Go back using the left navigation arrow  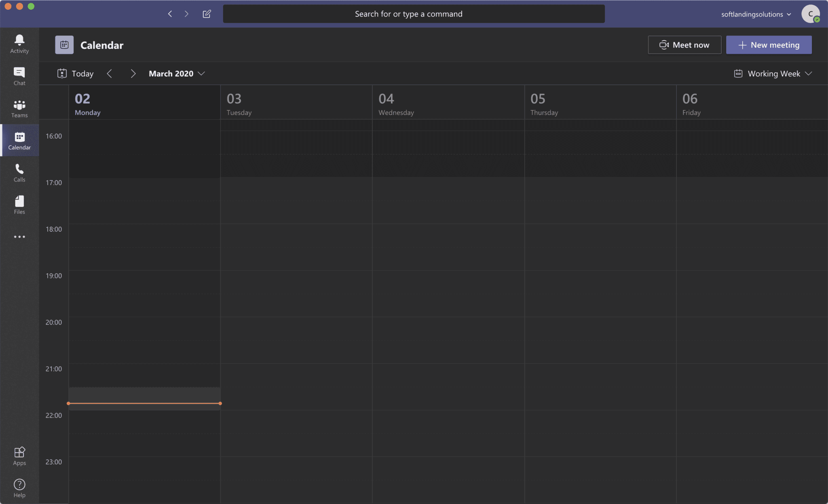(170, 13)
